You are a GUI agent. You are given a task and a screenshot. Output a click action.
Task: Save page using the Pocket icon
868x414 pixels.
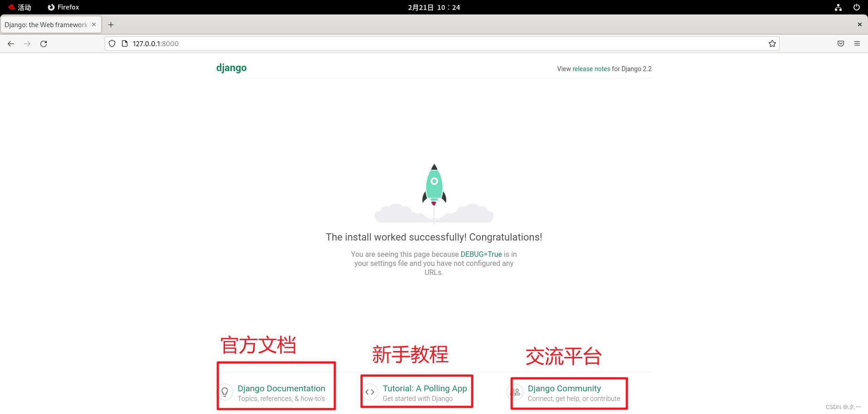pos(840,43)
